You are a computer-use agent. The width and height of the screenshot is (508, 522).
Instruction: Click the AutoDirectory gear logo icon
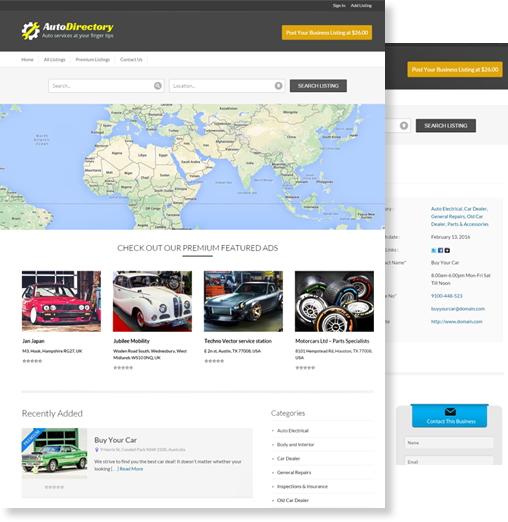30,31
